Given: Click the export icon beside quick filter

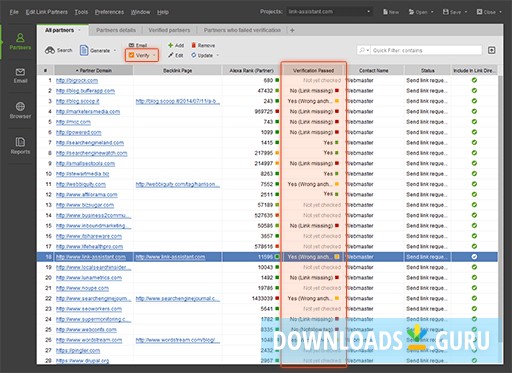Looking at the screenshot, I should [x=491, y=50].
